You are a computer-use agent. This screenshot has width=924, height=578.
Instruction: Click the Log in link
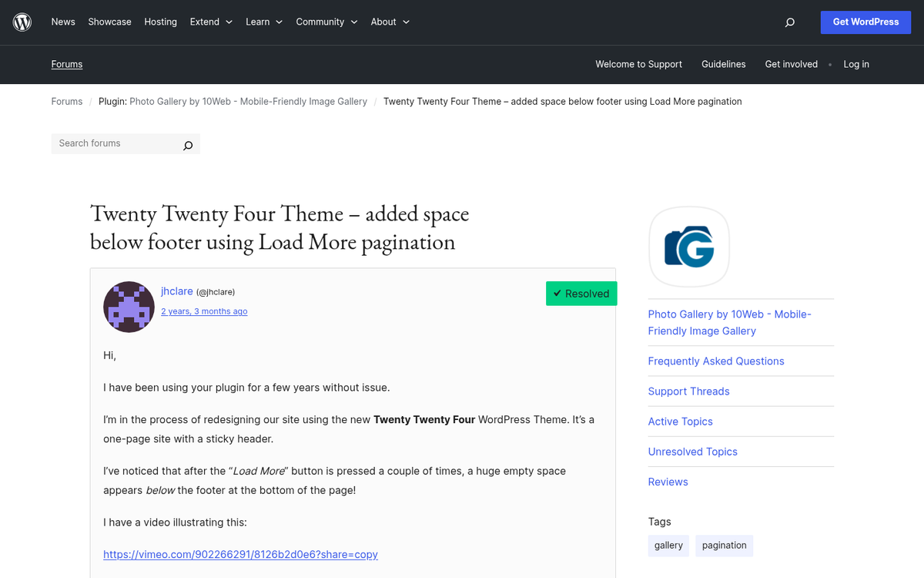pos(856,65)
